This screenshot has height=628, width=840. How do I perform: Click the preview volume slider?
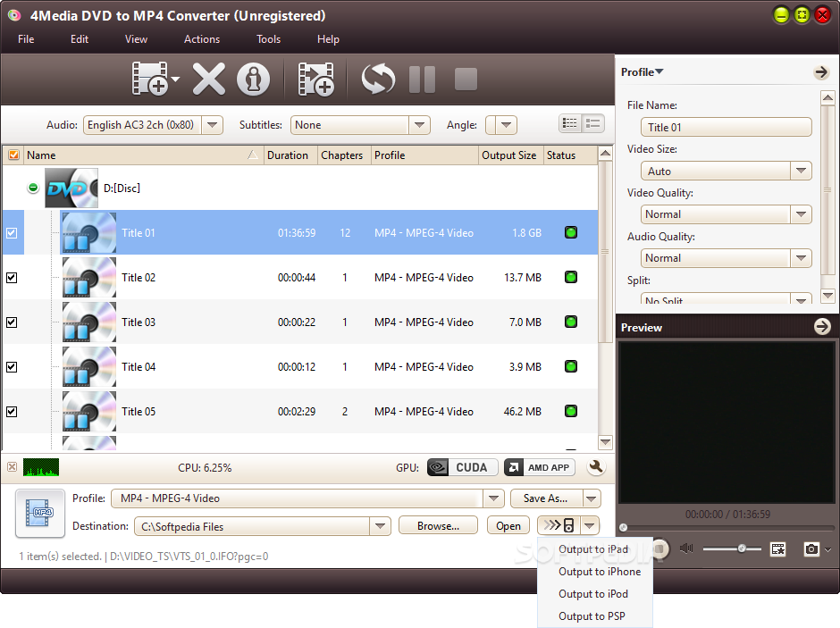coord(732,548)
